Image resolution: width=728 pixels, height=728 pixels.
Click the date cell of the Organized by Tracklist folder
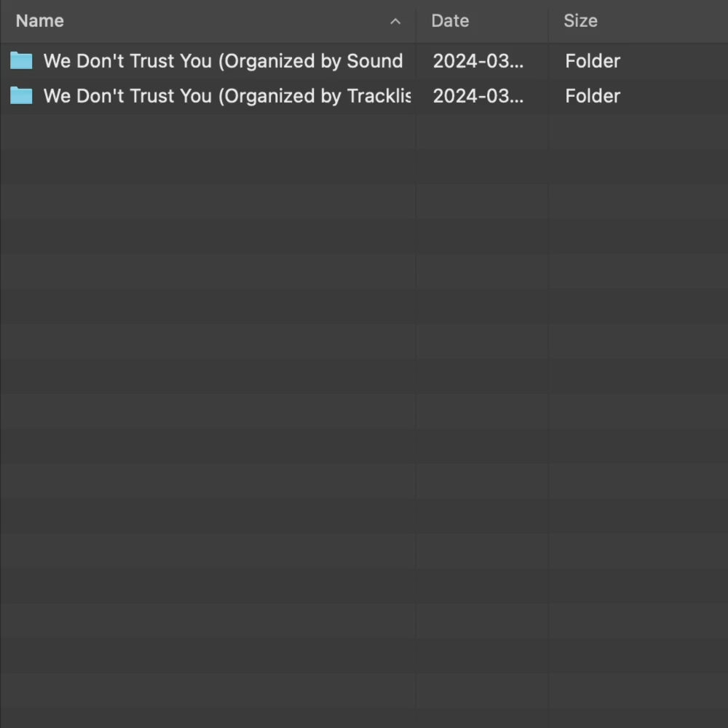point(478,95)
